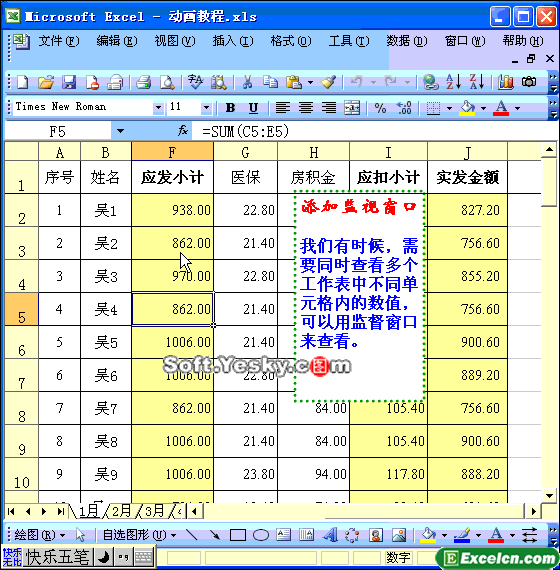The image size is (560, 570).
Task: Select the Rectangle drawing tool
Action: tap(238, 535)
